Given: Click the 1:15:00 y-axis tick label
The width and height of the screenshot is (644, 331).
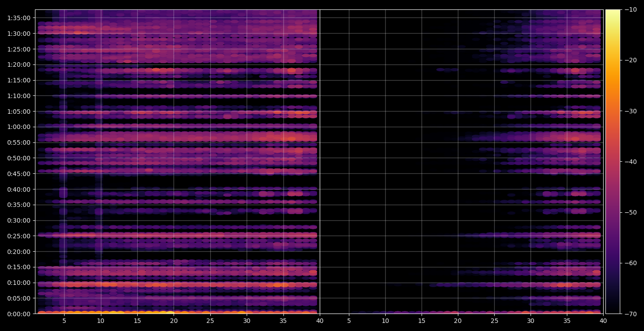Looking at the screenshot, I should click(19, 81).
